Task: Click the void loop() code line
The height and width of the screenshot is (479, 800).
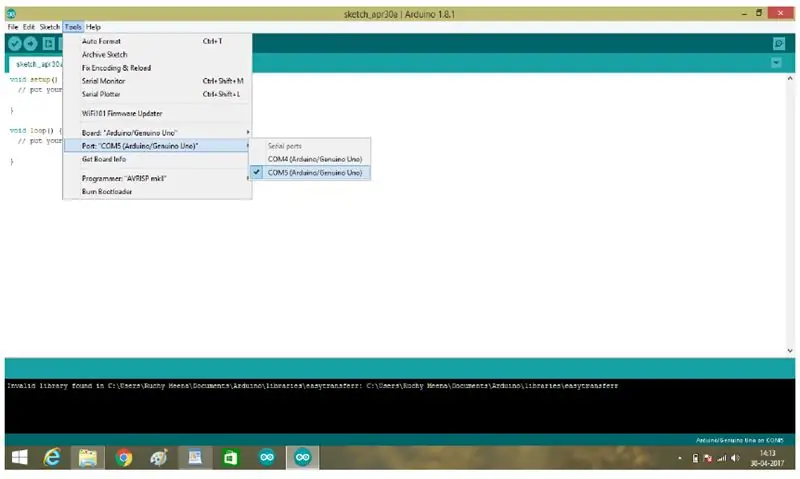Action: (35, 131)
